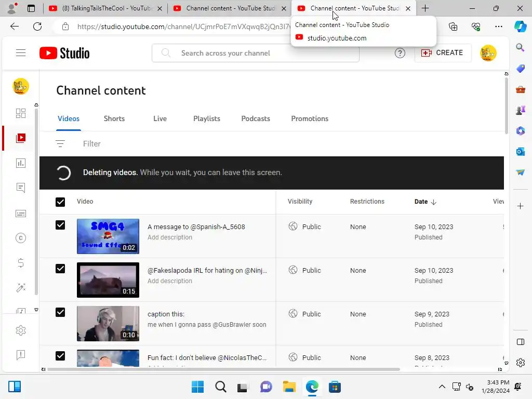Show hidden system tray icons chevron
This screenshot has width=532, height=399.
442,387
